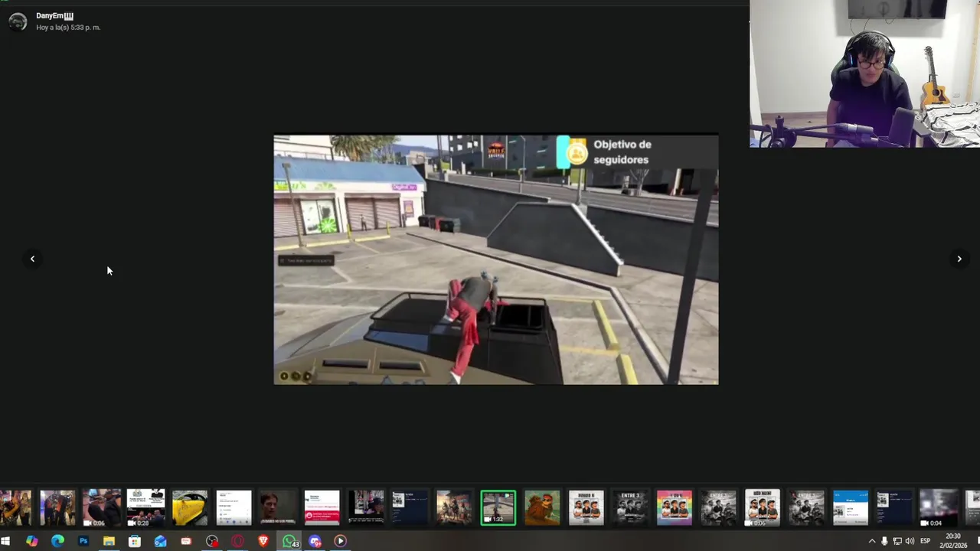Go to the previous media with left arrow
Screen dimensions: 980x551
[32, 259]
